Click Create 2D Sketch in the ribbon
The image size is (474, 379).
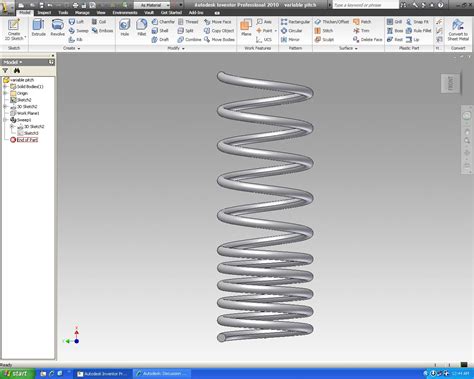tap(14, 30)
